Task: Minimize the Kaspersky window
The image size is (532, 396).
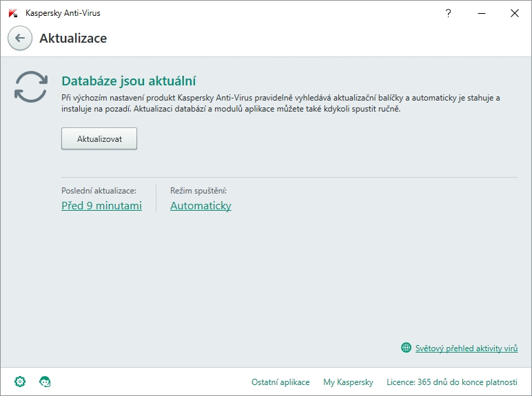Action: [482, 13]
